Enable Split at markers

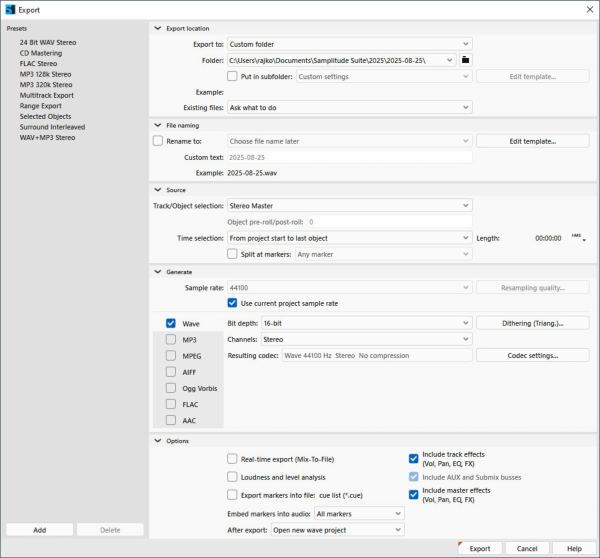click(x=232, y=254)
